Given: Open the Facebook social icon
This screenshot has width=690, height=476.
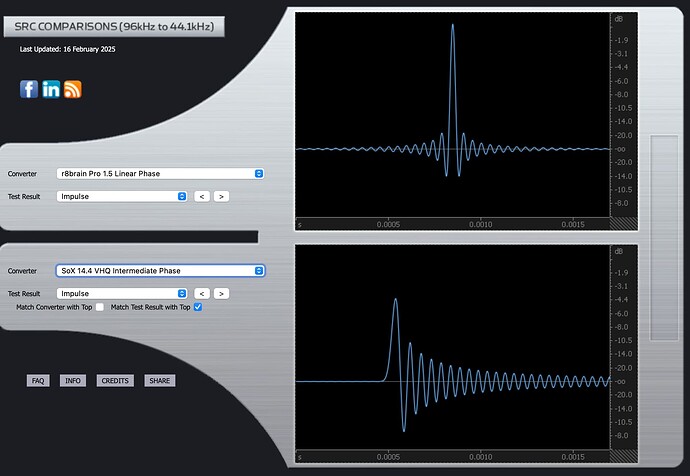Looking at the screenshot, I should (29, 89).
